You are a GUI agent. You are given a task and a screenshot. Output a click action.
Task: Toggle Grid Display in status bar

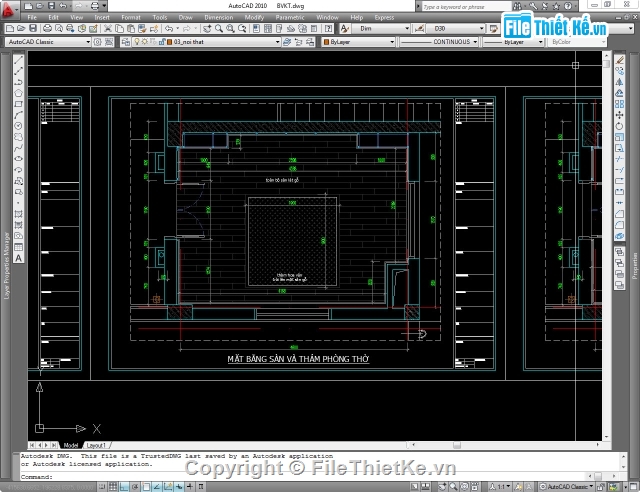[113, 487]
